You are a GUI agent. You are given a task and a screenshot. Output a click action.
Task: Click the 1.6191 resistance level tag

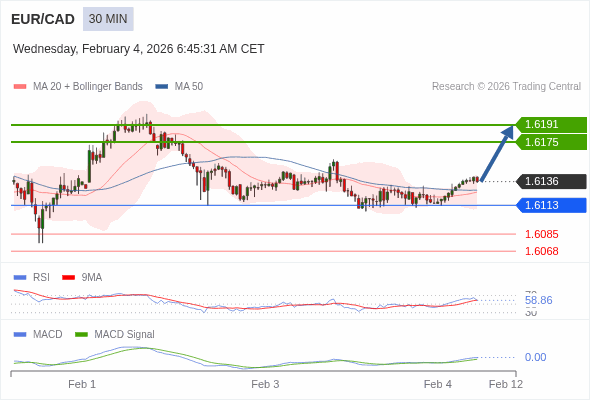click(x=551, y=125)
